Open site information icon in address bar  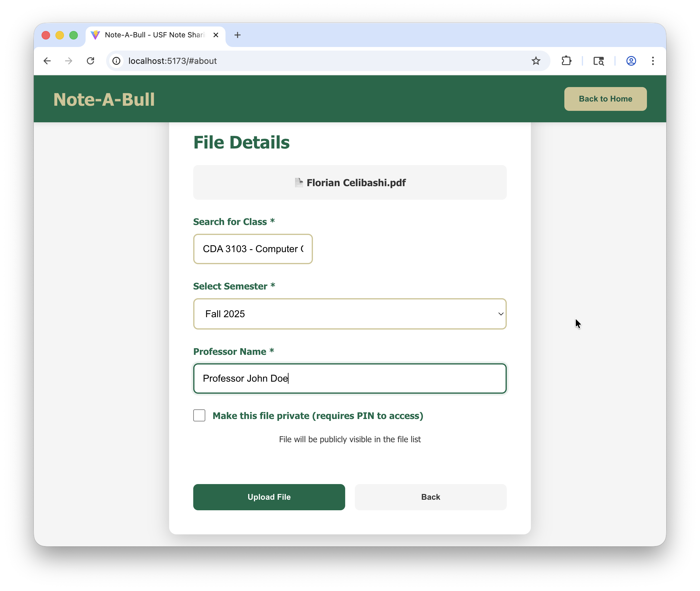[x=116, y=61]
